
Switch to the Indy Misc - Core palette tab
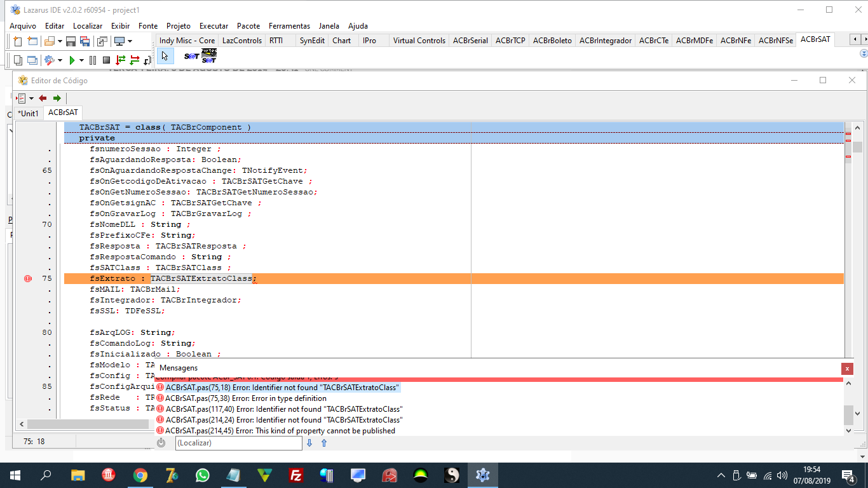pos(187,40)
